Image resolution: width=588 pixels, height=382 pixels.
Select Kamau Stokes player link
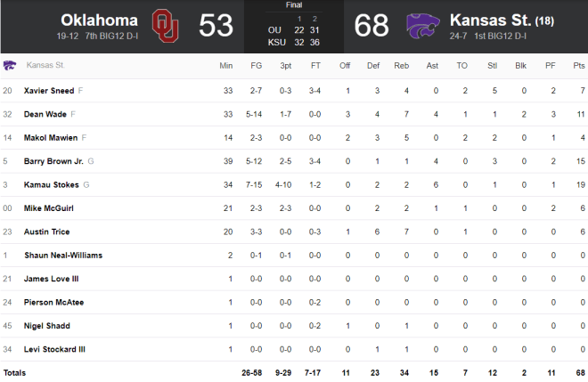(x=52, y=185)
